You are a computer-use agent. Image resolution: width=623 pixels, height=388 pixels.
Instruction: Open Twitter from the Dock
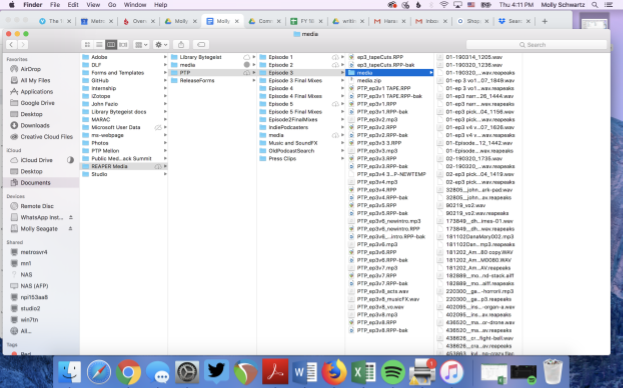point(216,372)
